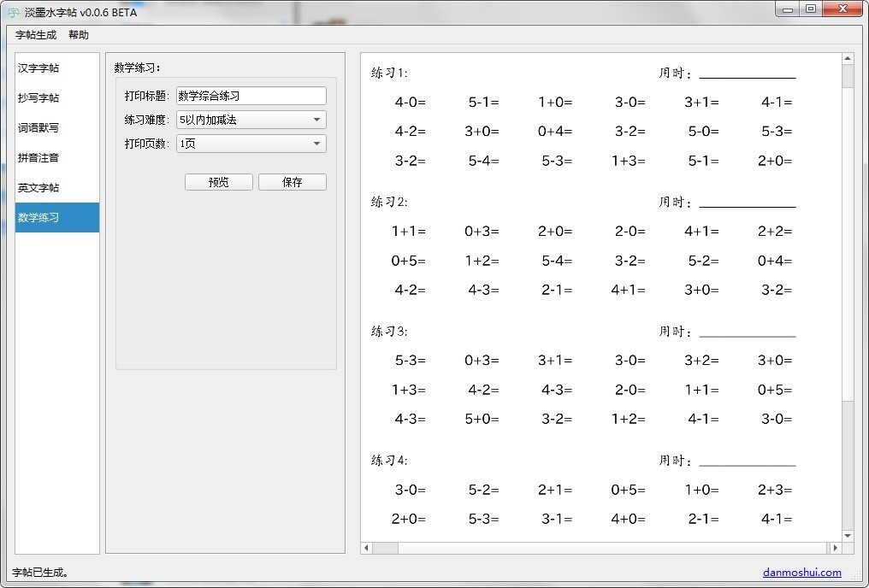
Task: Visit the danmoshui.com link
Action: [802, 573]
